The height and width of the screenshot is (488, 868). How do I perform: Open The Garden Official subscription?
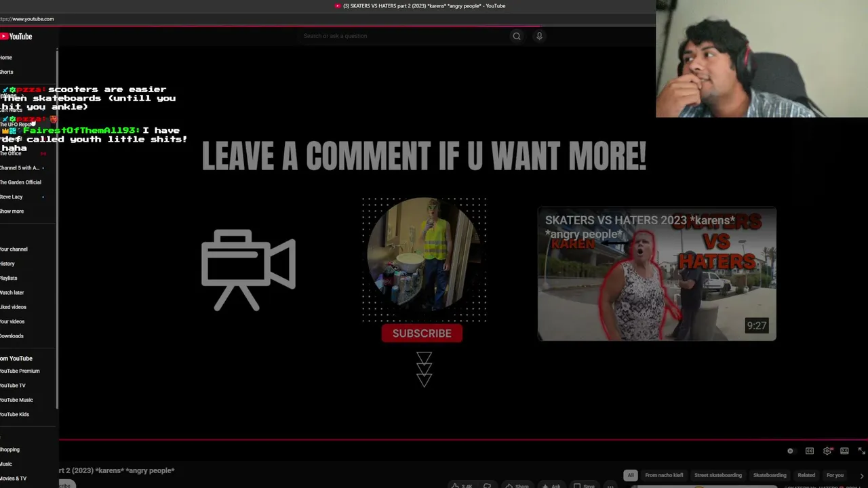point(20,182)
